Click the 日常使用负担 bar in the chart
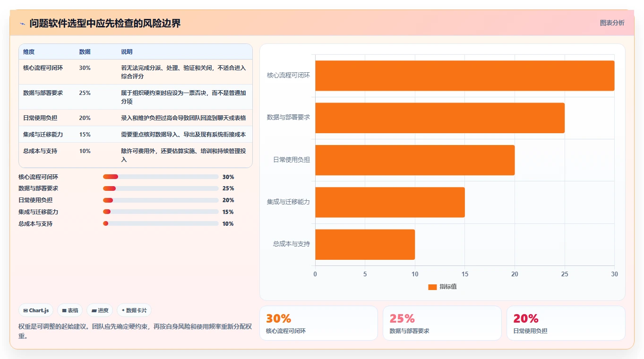Viewport: 644px width, 359px height. coord(415,160)
